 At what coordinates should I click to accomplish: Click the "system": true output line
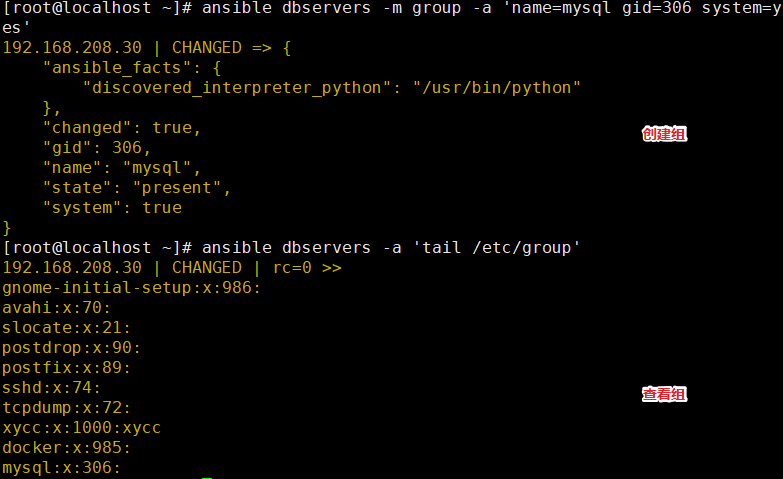(x=112, y=208)
